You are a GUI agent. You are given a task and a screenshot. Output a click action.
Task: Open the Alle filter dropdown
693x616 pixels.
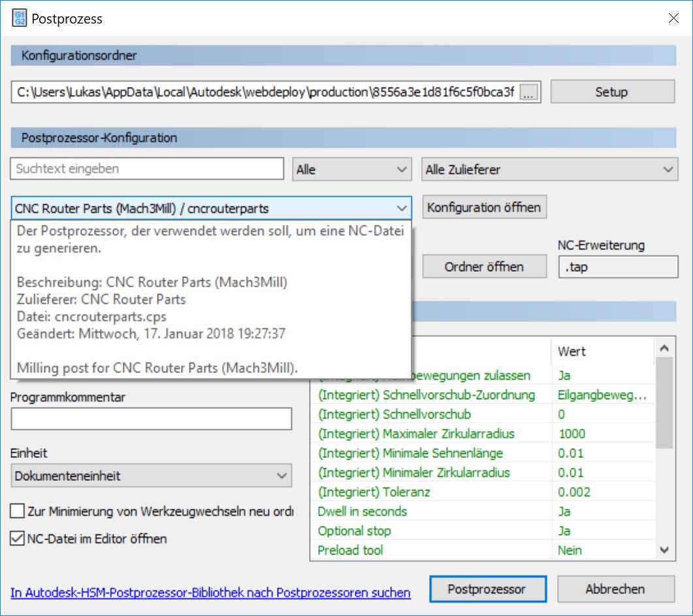tap(352, 170)
